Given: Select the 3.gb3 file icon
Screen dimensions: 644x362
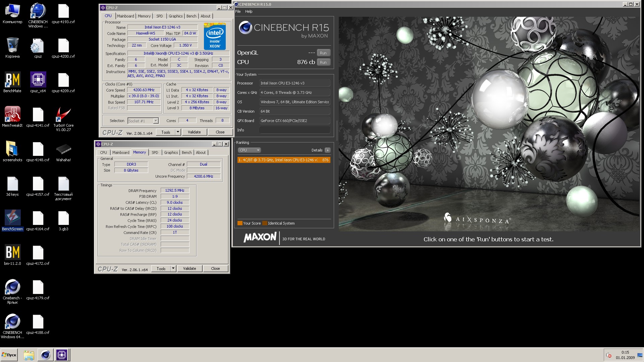Looking at the screenshot, I should pos(63,221).
